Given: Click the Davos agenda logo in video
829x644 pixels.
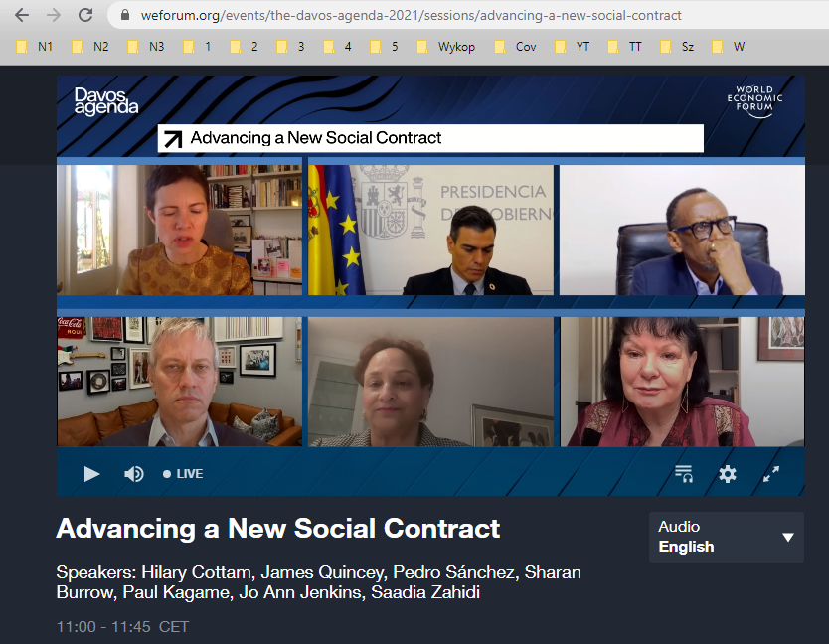Looking at the screenshot, I should coord(105,101).
